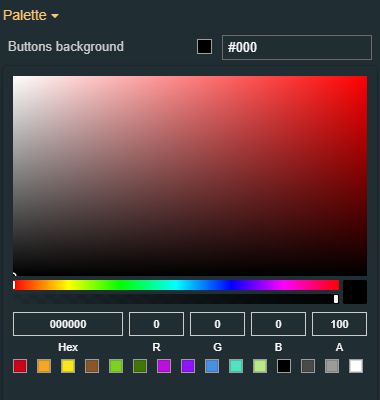The height and width of the screenshot is (400, 380).
Task: Pick a color in the saturation gradient area
Action: click(x=190, y=176)
